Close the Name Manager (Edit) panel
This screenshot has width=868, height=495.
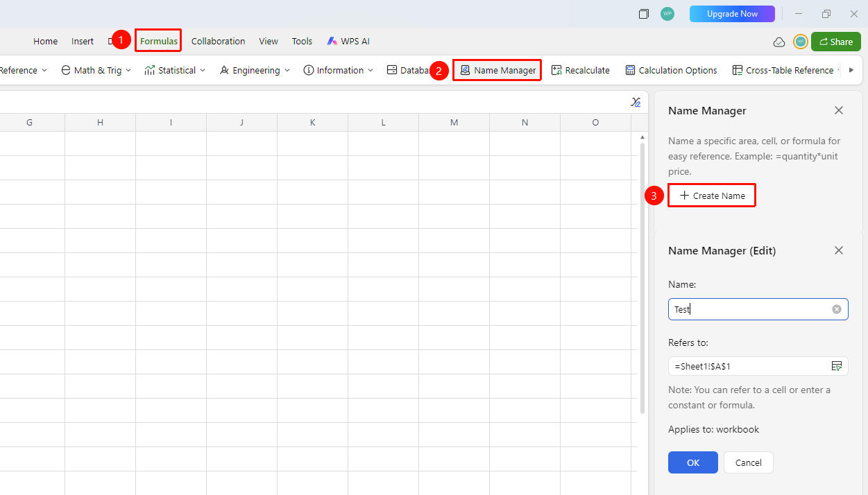839,250
